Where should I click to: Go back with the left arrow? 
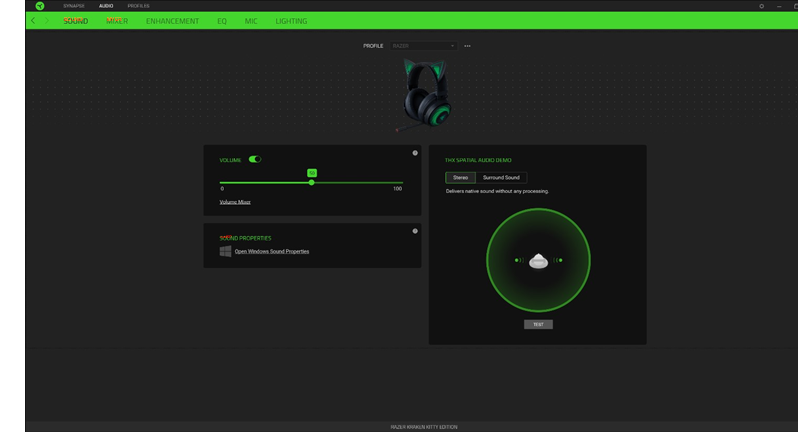[x=33, y=21]
